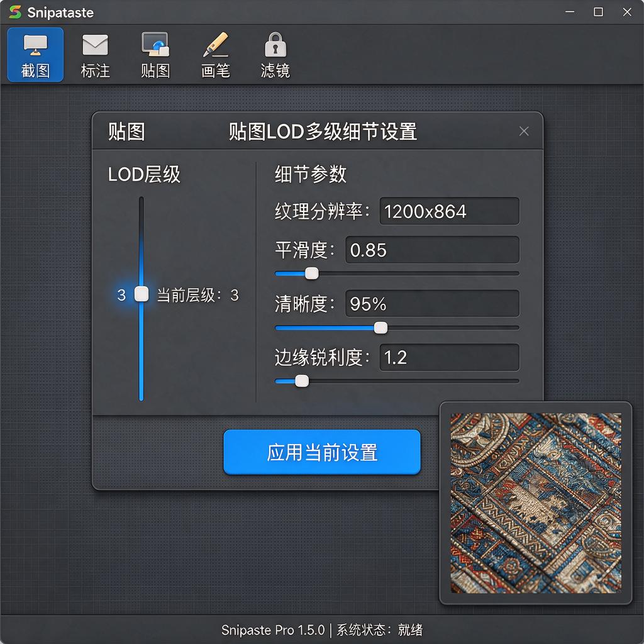Viewport: 644px width, 644px height.
Task: Open the 标注 annotation tool
Action: (96, 55)
